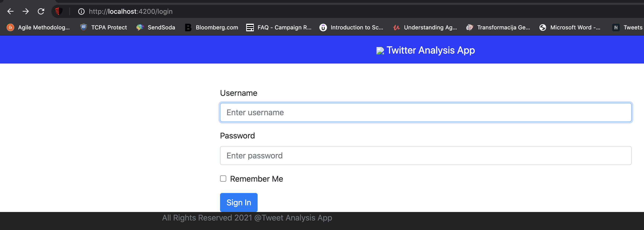Open the Introduction to Sc... bookmark

[351, 28]
